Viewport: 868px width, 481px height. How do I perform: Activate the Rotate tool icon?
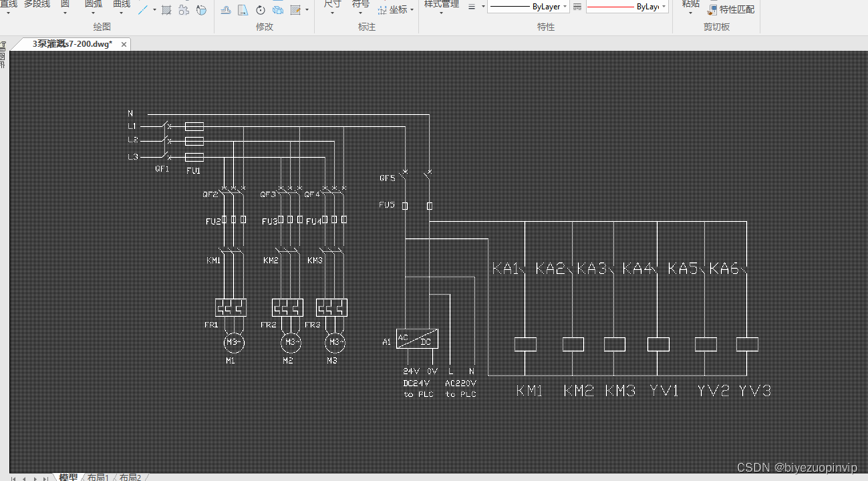click(260, 10)
